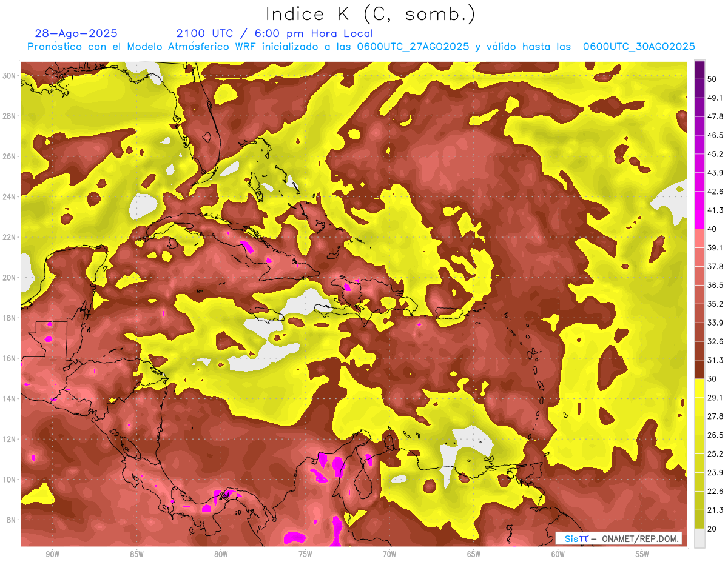Click the "20N" latitude axis label
Viewport: 728px width, 562px height.
coord(9,278)
